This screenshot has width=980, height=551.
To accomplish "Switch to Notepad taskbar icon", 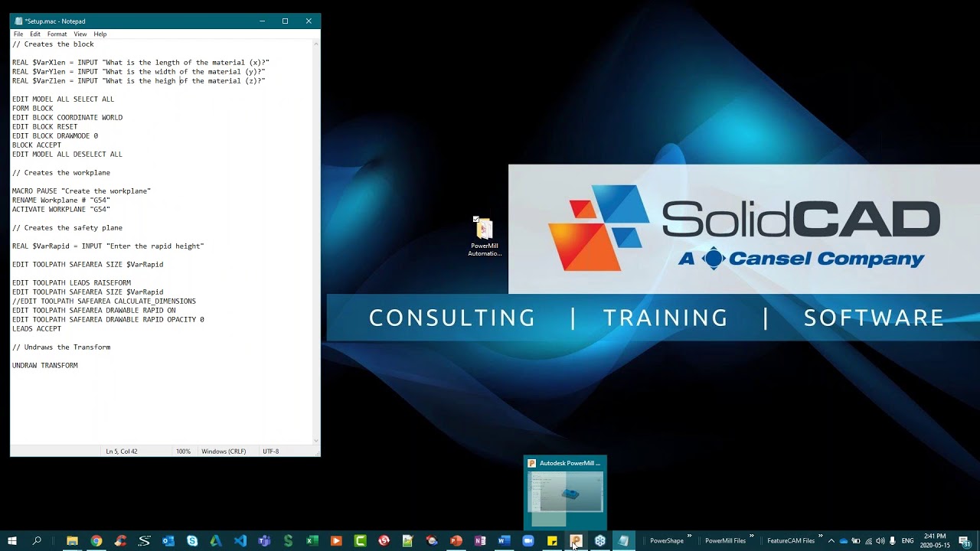I will (624, 540).
